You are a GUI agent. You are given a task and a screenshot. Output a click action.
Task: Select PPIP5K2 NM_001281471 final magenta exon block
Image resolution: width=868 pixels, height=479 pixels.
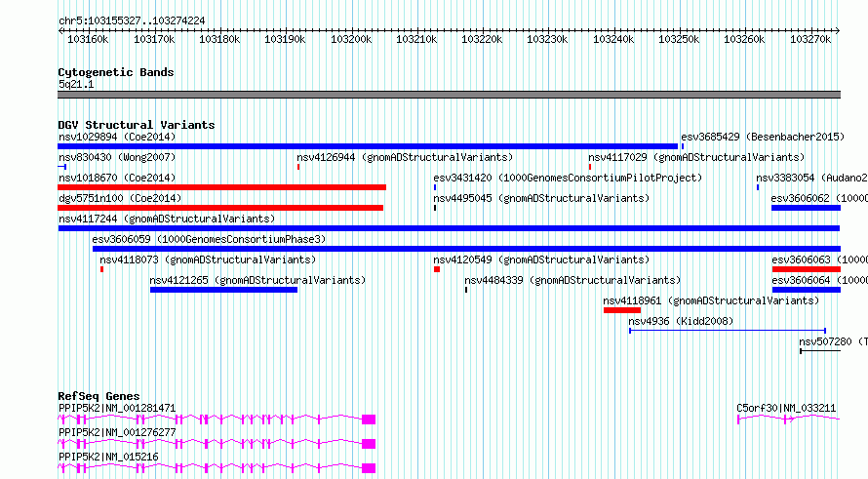(369, 419)
